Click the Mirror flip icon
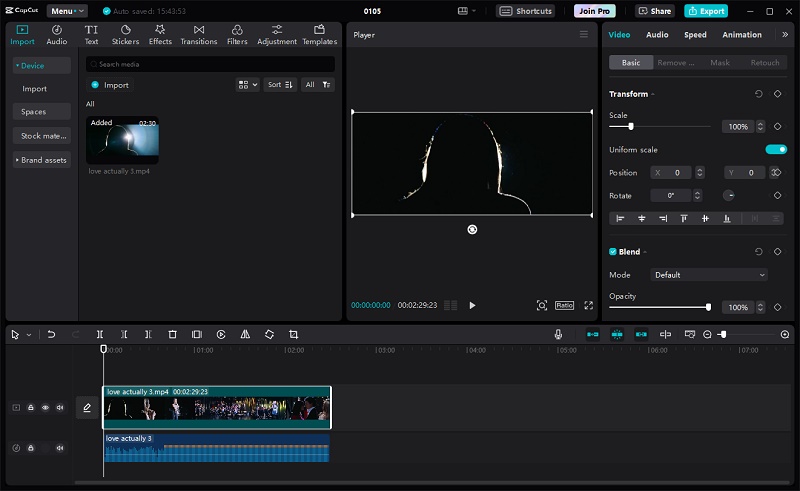This screenshot has width=800, height=491. [245, 334]
